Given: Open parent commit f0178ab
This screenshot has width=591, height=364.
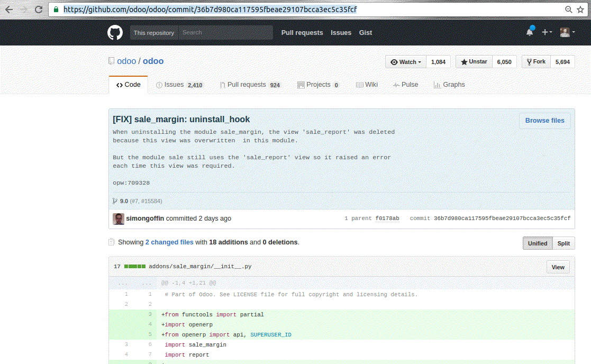Looking at the screenshot, I should 387,219.
